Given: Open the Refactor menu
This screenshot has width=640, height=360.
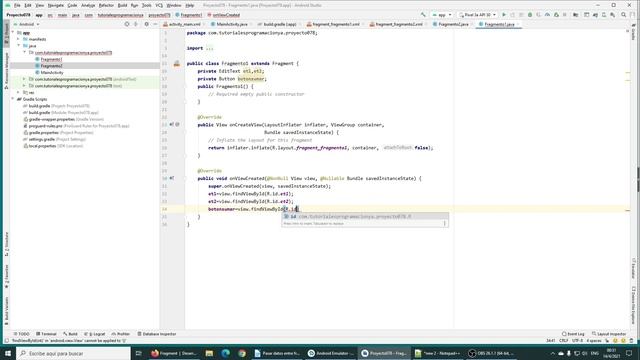Looking at the screenshot, I should click(x=106, y=5).
